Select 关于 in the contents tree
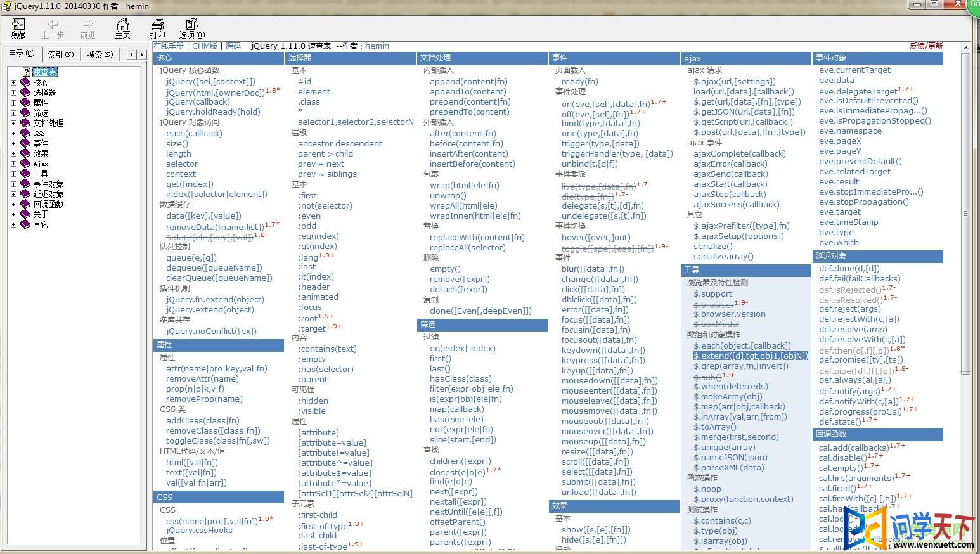This screenshot has width=980, height=554. click(x=41, y=214)
